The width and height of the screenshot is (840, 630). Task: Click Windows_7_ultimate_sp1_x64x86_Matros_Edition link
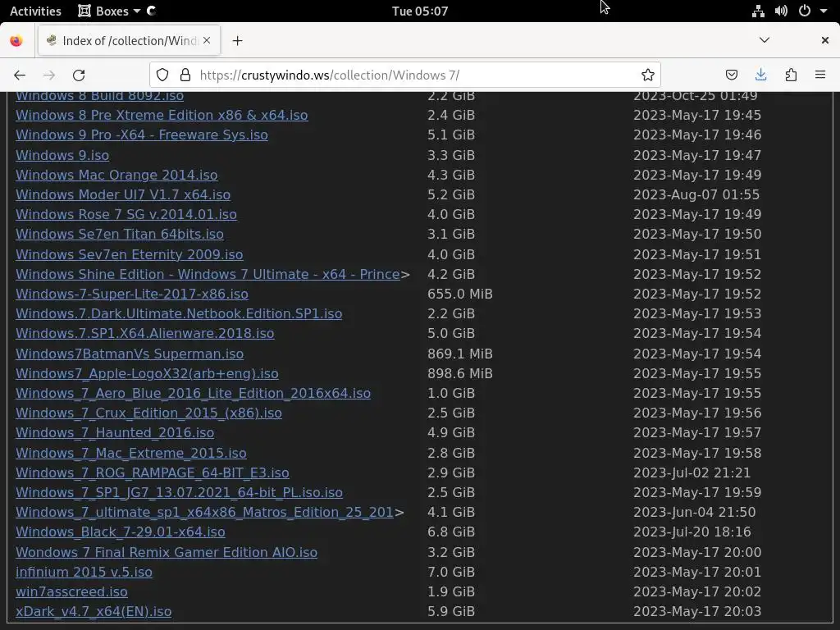tap(204, 512)
